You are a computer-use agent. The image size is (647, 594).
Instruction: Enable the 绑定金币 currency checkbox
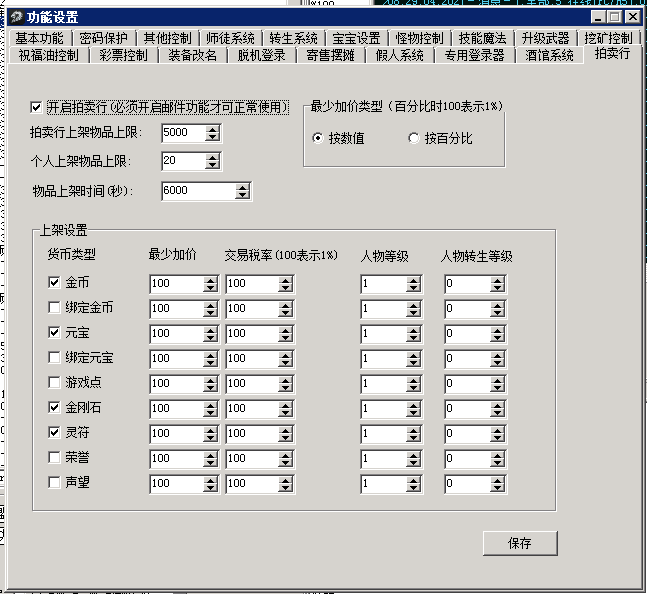pos(54,307)
